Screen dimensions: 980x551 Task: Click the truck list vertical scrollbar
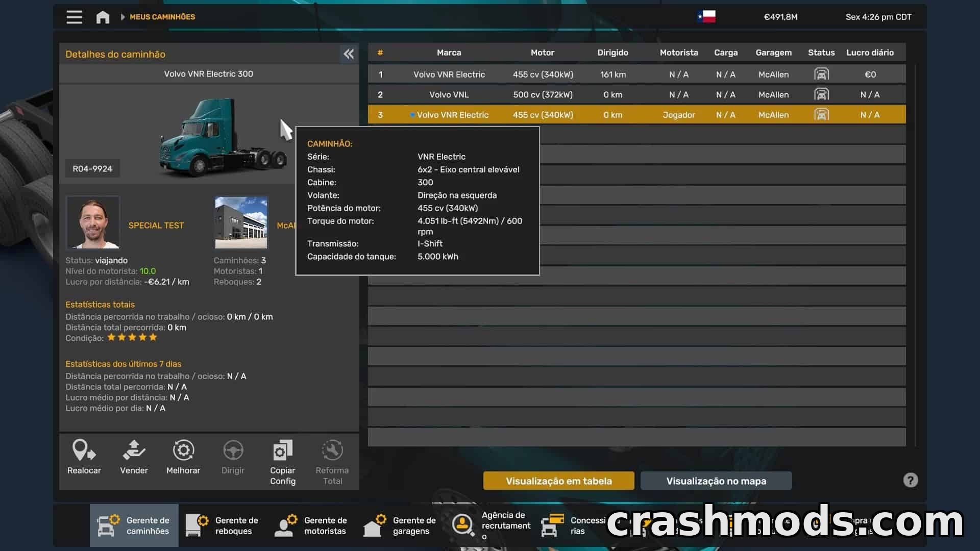[x=915, y=255]
